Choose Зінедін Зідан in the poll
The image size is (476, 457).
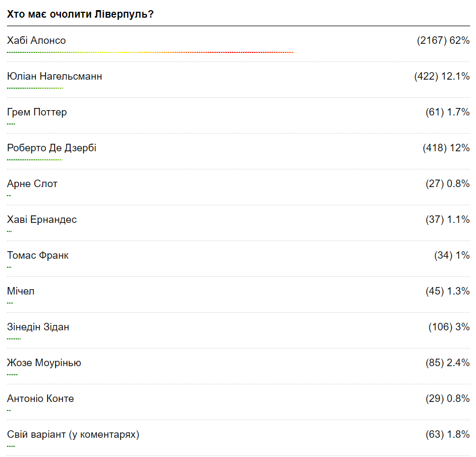38,327
